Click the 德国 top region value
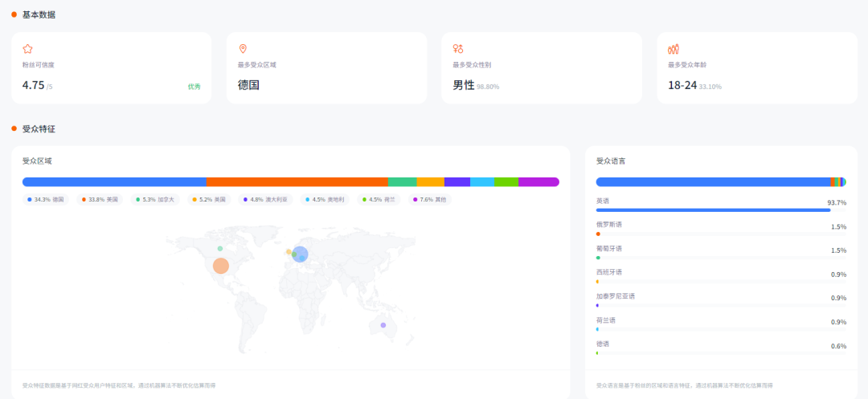The image size is (868, 399). coord(248,85)
